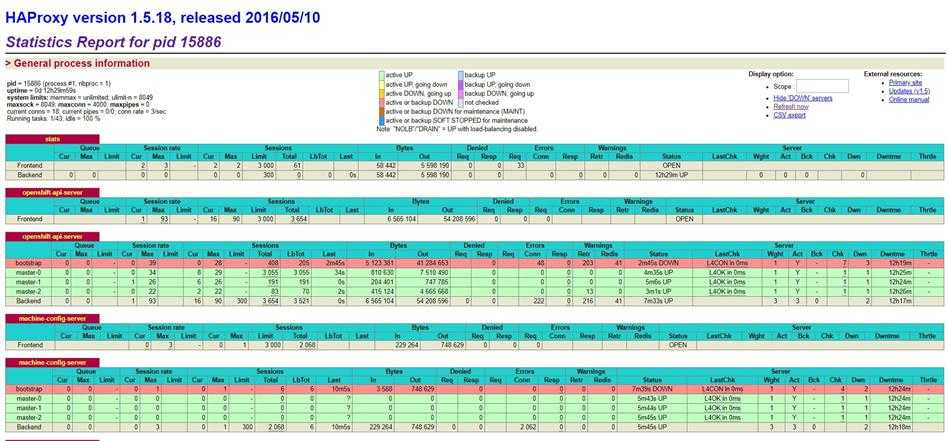Image resolution: width=948 pixels, height=441 pixels.
Task: Click the Refresh now link
Action: point(790,106)
